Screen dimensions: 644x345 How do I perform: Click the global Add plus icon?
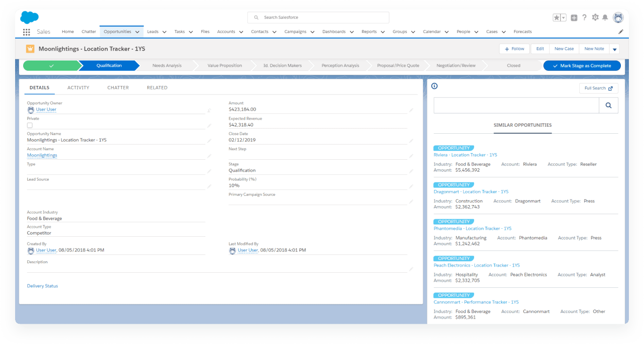574,17
